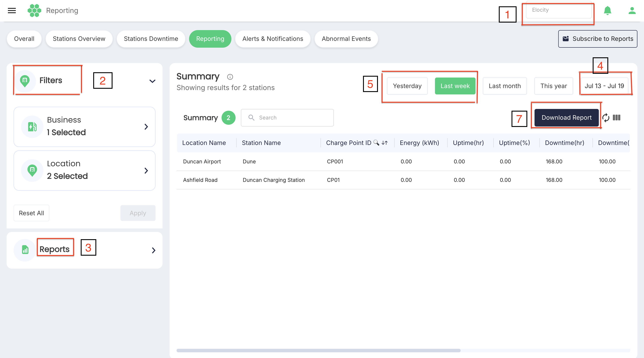644x358 pixels.
Task: Select the Ashfield Road row cell
Action: (x=200, y=180)
